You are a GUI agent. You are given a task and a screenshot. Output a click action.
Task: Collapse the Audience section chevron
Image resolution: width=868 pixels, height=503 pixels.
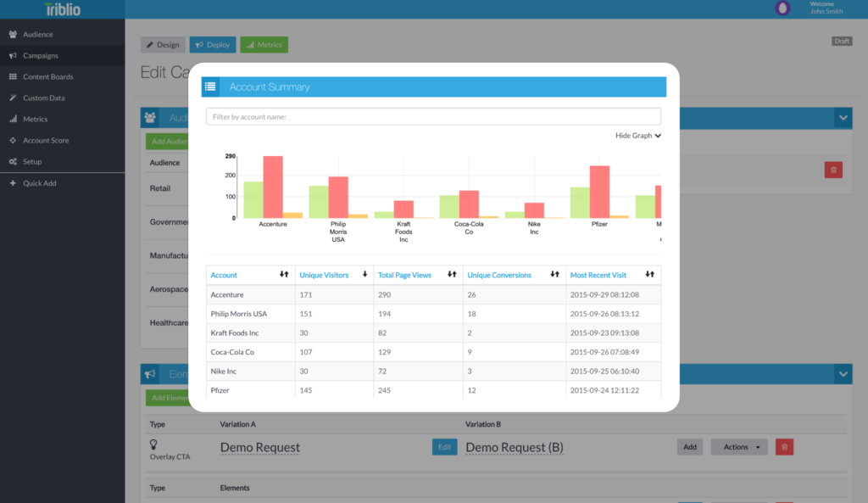tap(843, 118)
